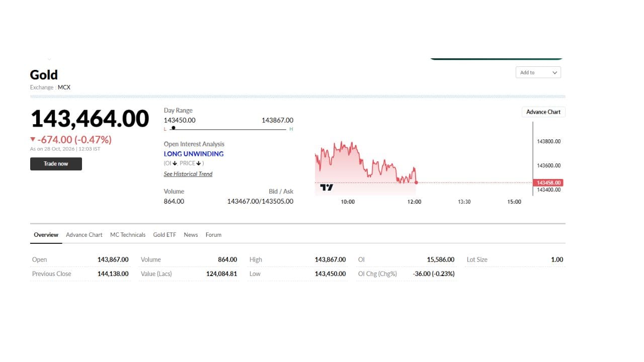Click the Open value 143,867.00 in the table
The image size is (644, 362).
pos(113,259)
